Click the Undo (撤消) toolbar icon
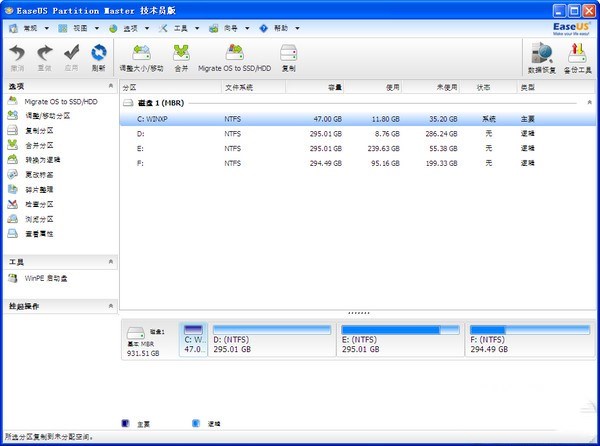 pyautogui.click(x=17, y=56)
